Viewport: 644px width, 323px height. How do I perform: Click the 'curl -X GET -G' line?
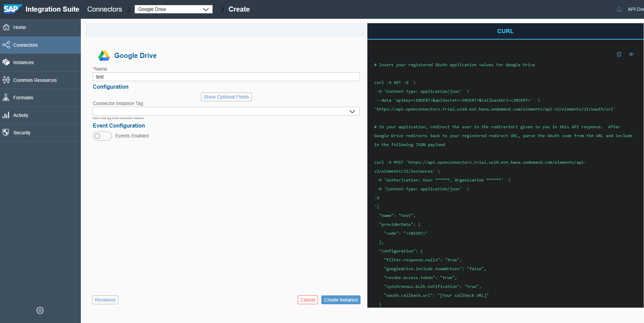click(x=395, y=83)
